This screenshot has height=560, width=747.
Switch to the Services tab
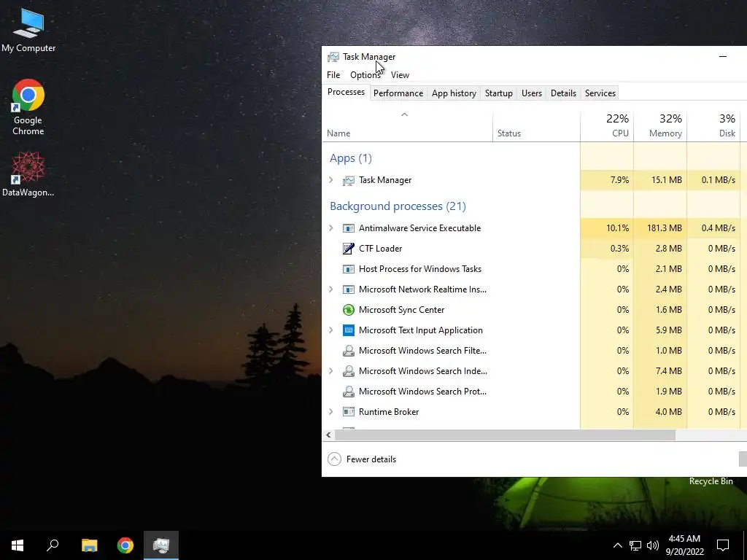click(x=600, y=93)
